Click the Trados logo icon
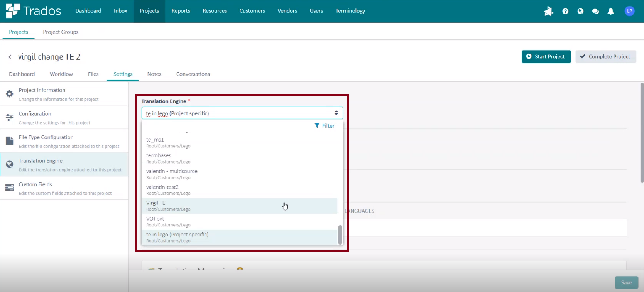The width and height of the screenshot is (644, 292). 13,11
